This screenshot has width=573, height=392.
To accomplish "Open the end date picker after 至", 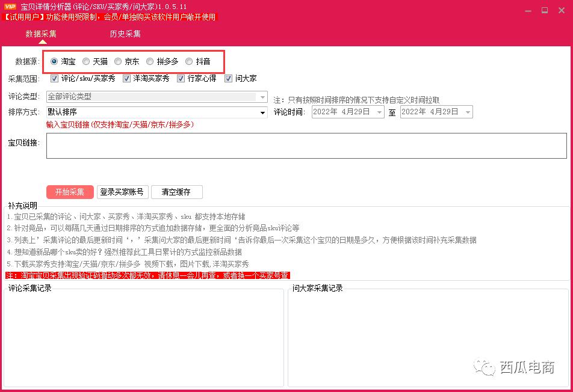I will click(x=468, y=111).
